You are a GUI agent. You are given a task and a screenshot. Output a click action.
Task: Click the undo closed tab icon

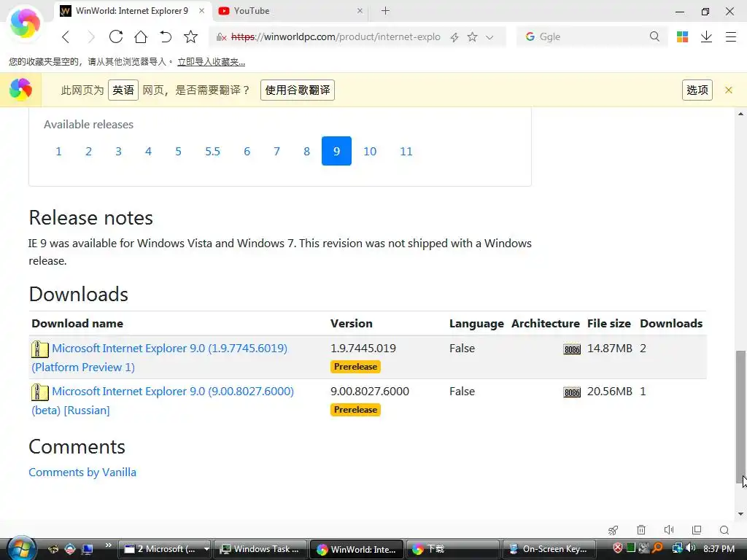pos(166,36)
